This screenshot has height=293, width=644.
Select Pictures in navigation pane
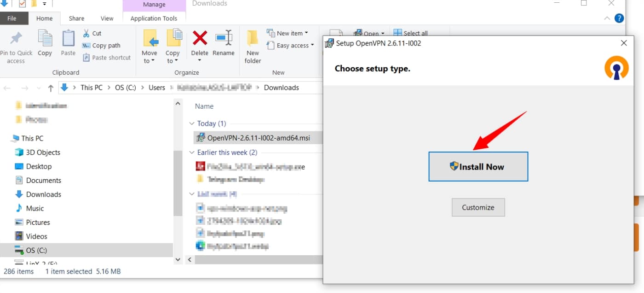[38, 222]
